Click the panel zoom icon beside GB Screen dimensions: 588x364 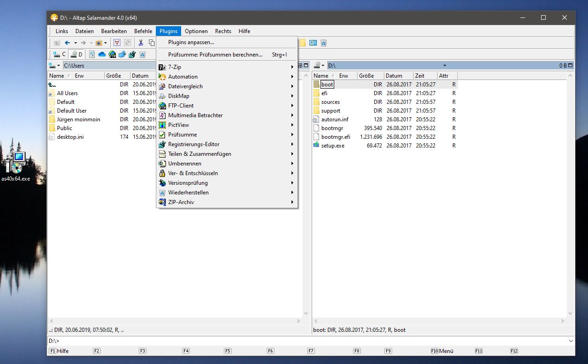306,65
